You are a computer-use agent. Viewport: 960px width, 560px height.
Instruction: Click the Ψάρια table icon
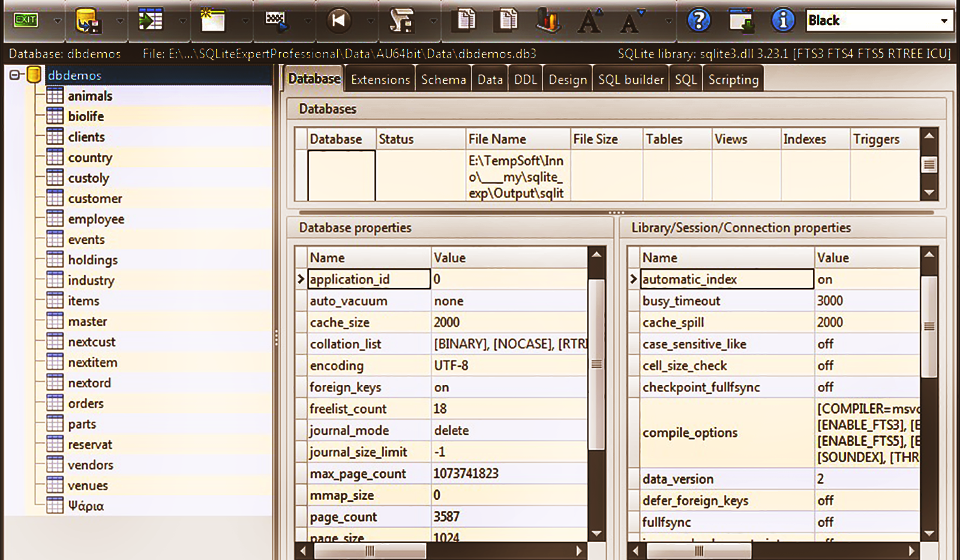pyautogui.click(x=55, y=505)
